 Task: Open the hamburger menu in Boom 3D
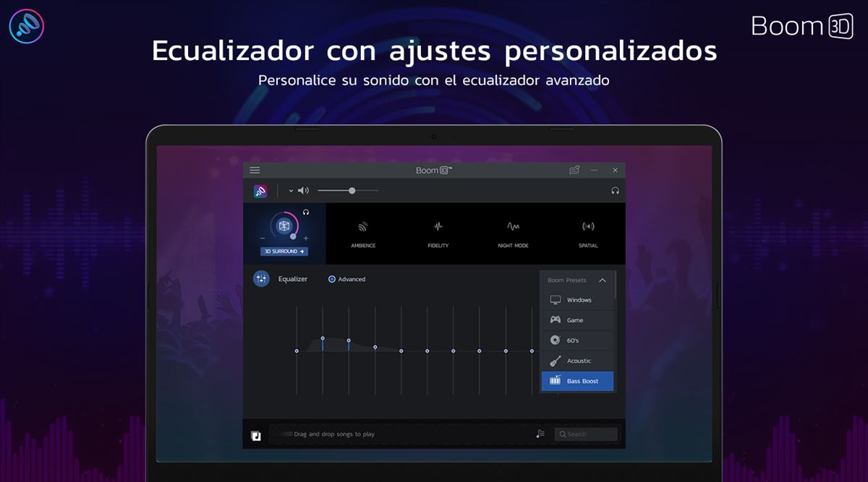tap(255, 170)
